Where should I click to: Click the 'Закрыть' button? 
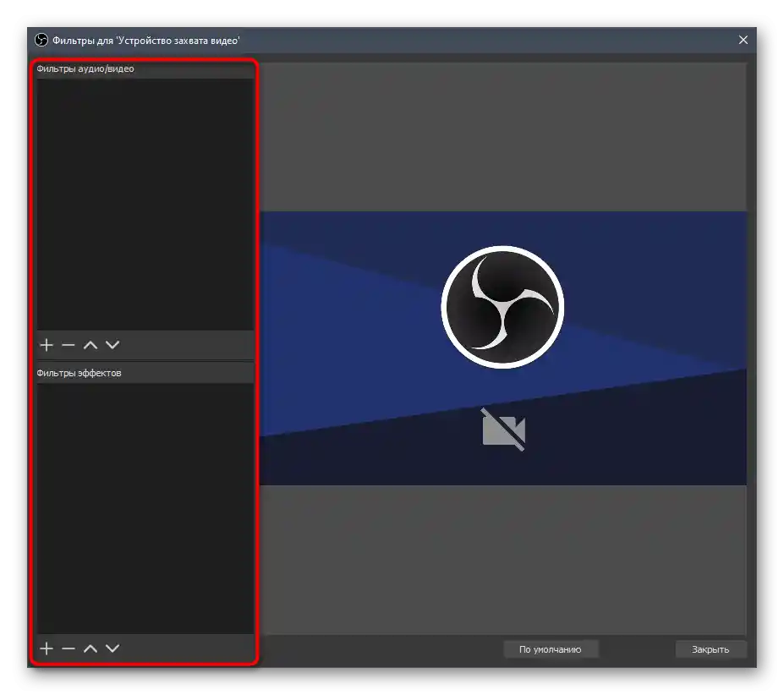click(710, 649)
